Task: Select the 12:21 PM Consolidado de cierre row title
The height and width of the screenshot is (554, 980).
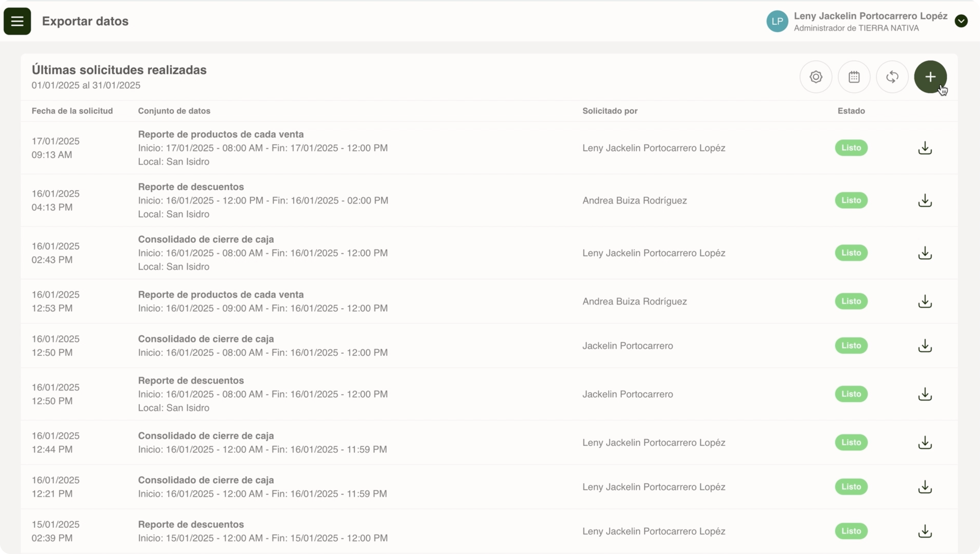Action: tap(206, 480)
